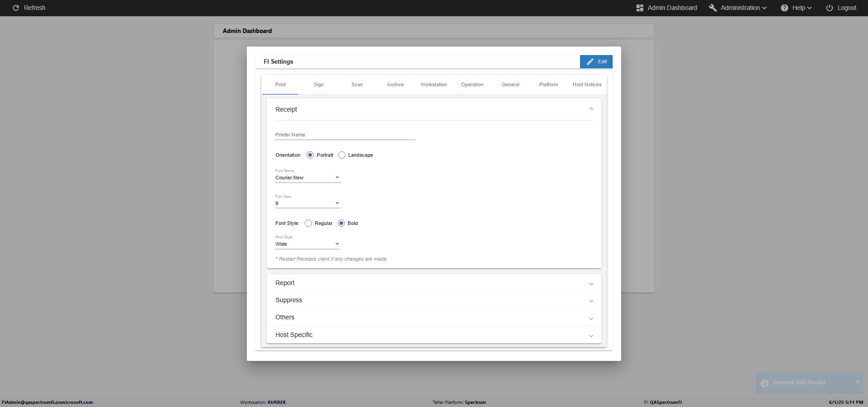Click the Logout power icon
Screen dimensions: 868x407
pyautogui.click(x=830, y=8)
